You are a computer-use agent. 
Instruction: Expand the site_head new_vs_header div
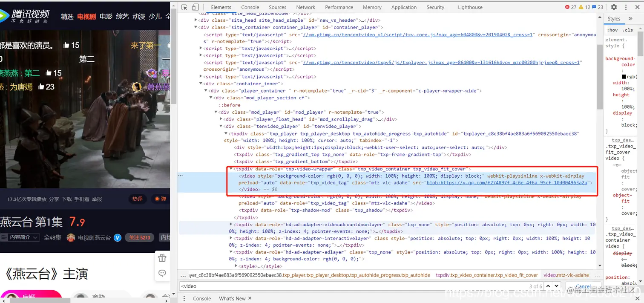coord(196,20)
